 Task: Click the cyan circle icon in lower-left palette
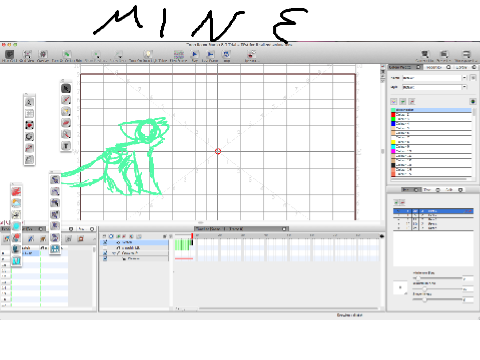coord(16,226)
